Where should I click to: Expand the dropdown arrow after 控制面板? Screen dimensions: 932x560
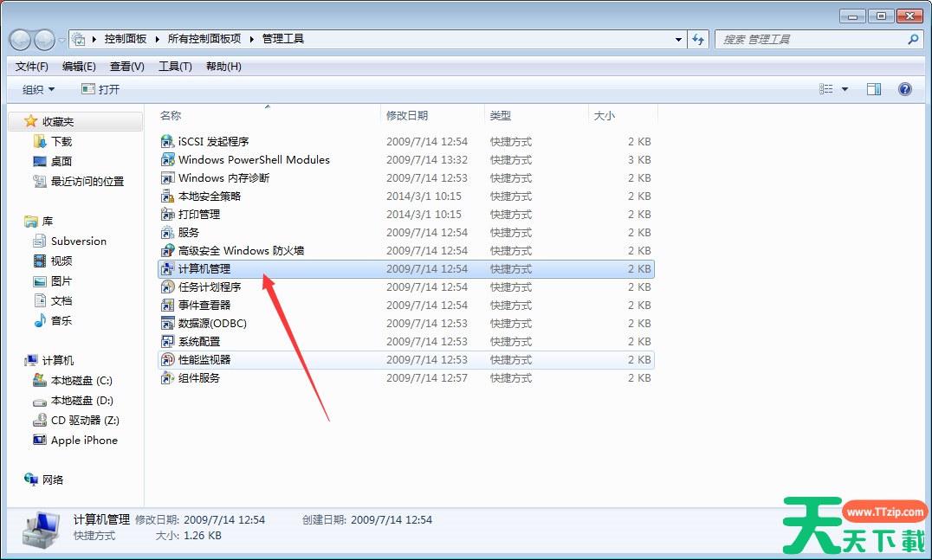[158, 39]
